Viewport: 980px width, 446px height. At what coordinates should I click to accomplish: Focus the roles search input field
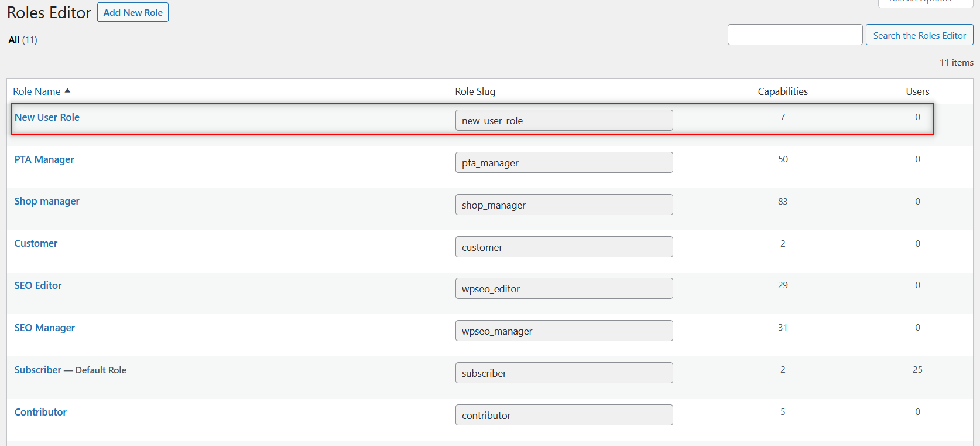click(795, 35)
